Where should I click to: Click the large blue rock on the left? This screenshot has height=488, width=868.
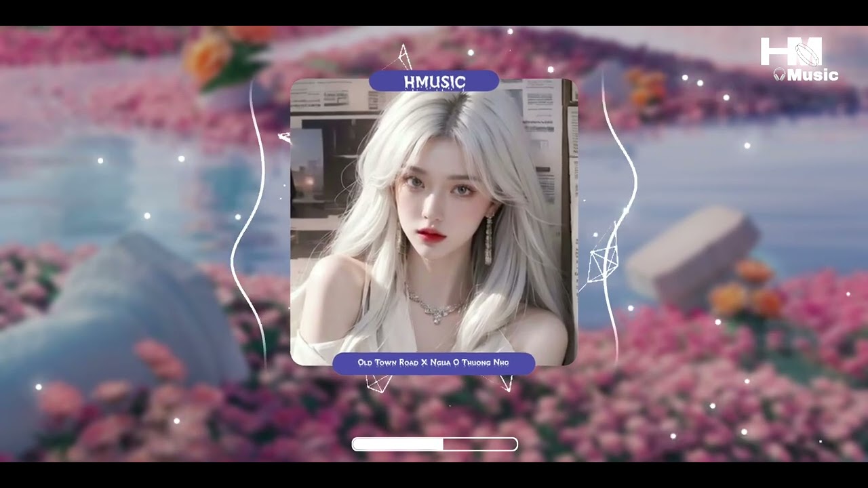click(x=115, y=332)
